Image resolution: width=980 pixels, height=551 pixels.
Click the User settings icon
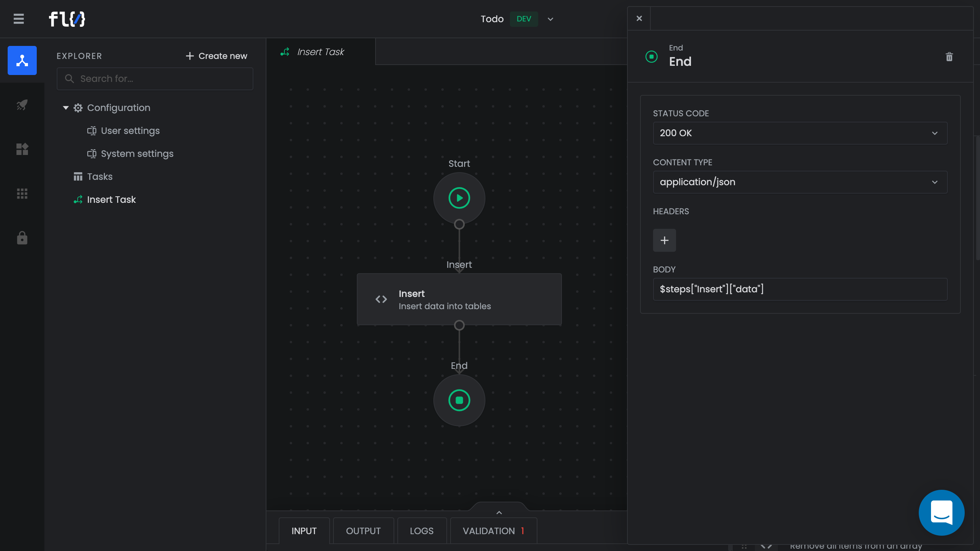[x=92, y=131]
